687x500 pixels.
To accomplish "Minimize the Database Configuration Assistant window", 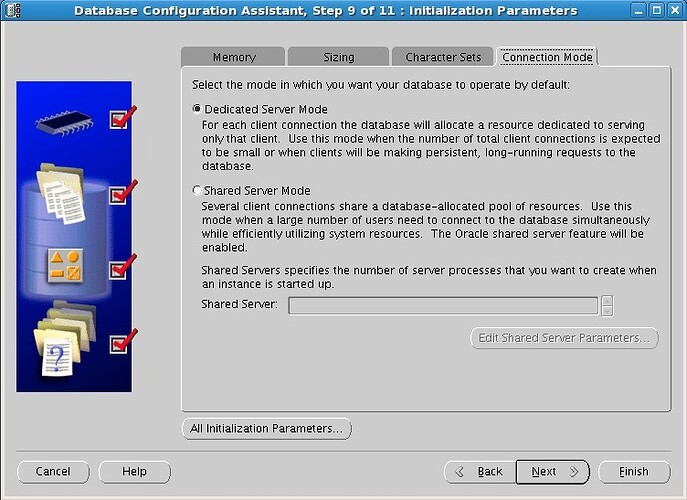I will pos(638,10).
